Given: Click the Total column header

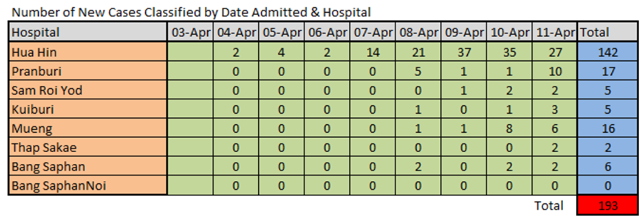Looking at the screenshot, I should point(608,32).
